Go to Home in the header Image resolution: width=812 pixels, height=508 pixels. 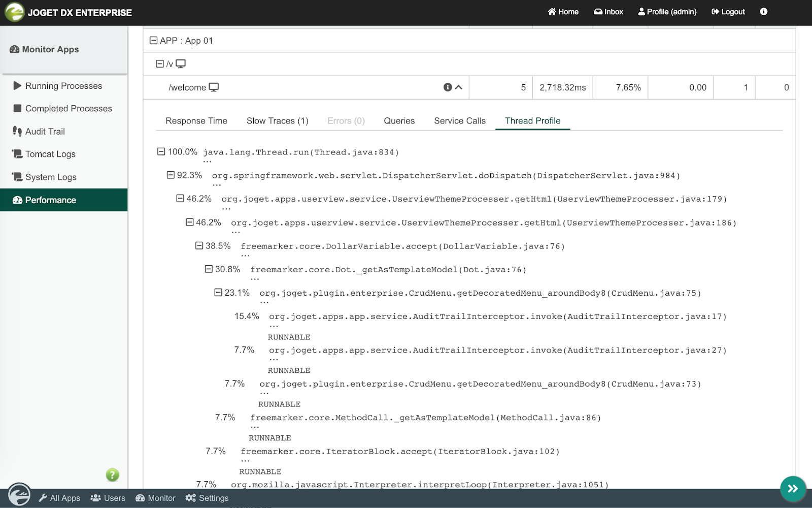point(563,12)
